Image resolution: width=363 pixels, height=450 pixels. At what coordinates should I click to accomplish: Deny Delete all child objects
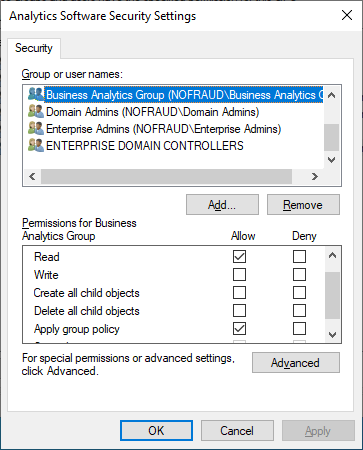[299, 311]
